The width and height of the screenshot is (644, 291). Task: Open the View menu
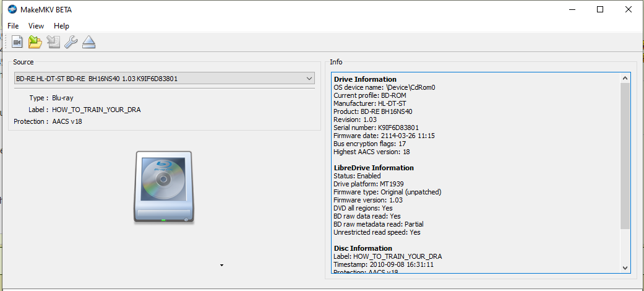[x=36, y=26]
